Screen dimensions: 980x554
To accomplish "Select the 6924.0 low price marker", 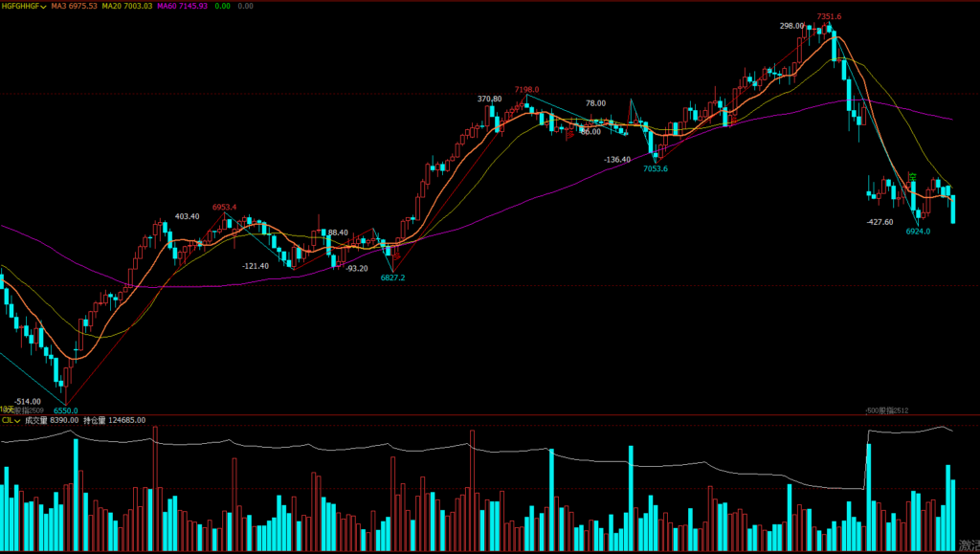I will pos(918,232).
